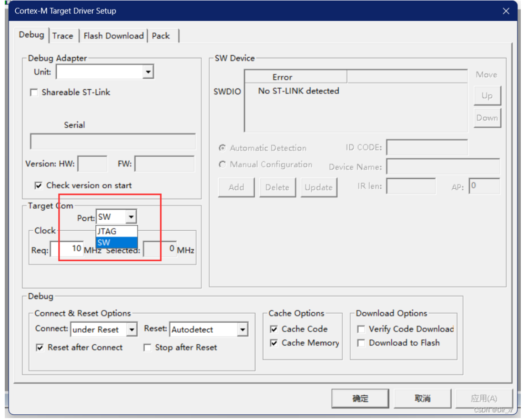The width and height of the screenshot is (527, 420).
Task: Click the Error column header
Action: pos(296,77)
